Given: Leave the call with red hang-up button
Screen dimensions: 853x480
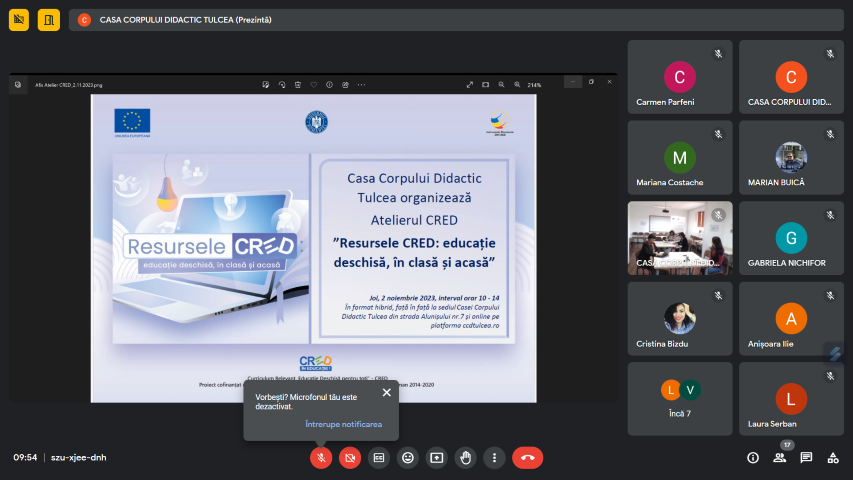Looking at the screenshot, I should click(528, 457).
